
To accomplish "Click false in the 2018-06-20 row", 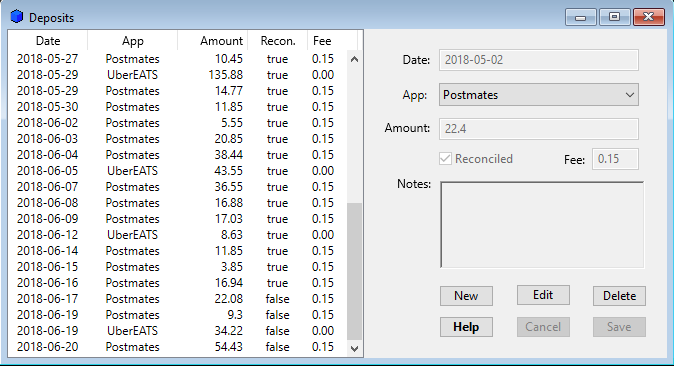I will 277,347.
